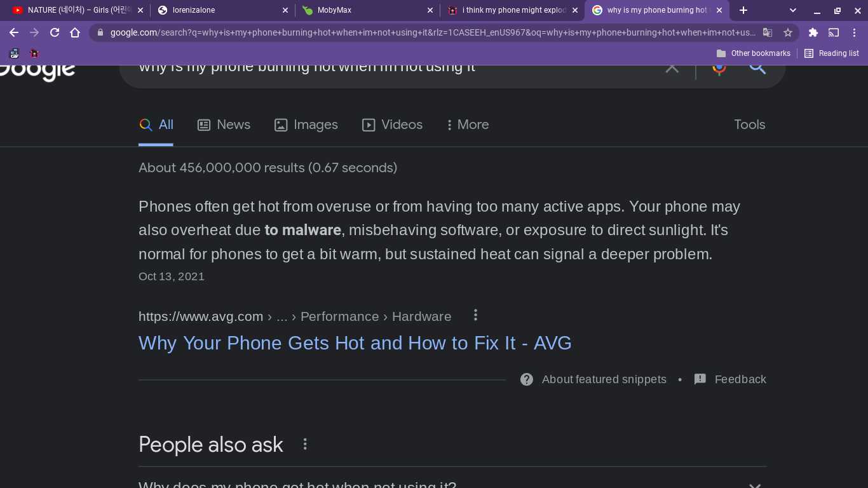Close the MobyMax tab
868x488 pixels.
430,10
